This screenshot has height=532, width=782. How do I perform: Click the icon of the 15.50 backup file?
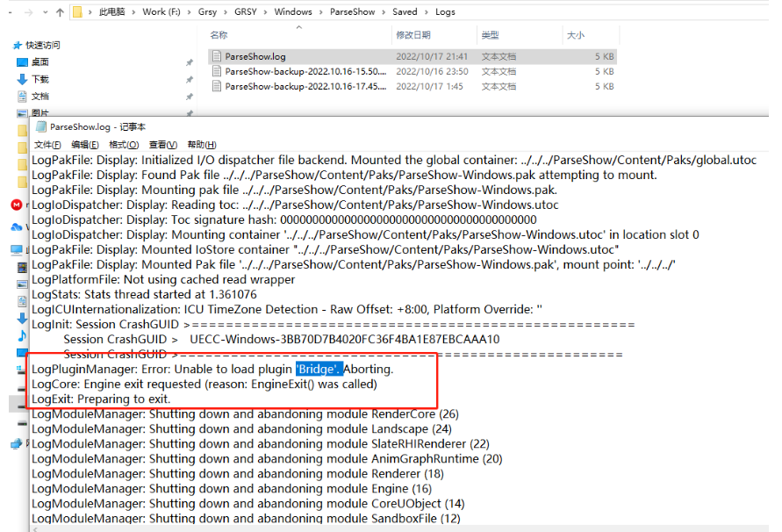[217, 71]
